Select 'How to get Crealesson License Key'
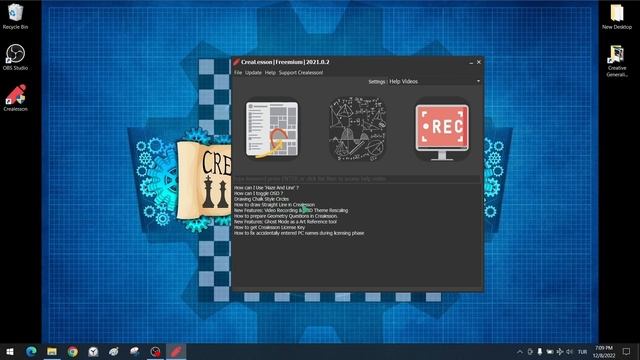The image size is (640, 360). pos(269,227)
